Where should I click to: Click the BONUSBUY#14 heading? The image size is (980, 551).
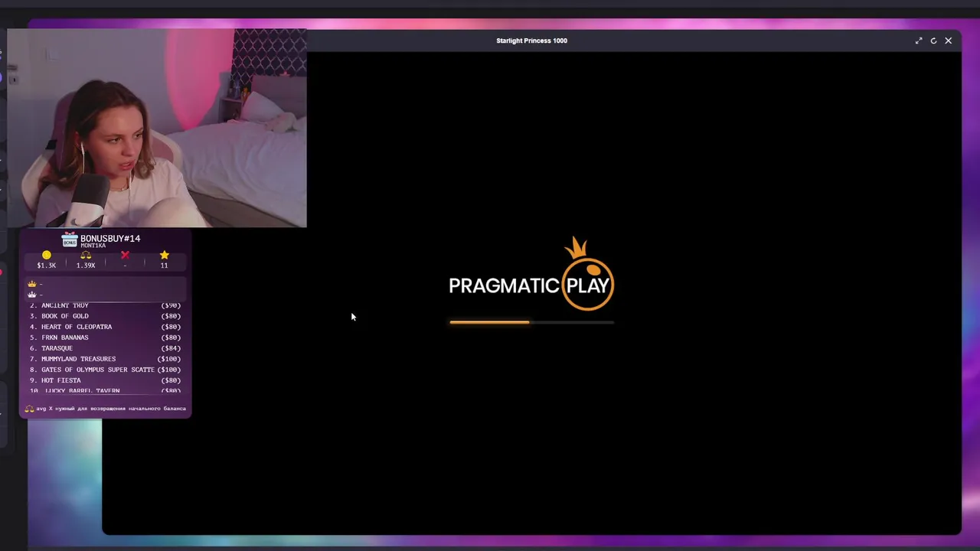point(110,238)
